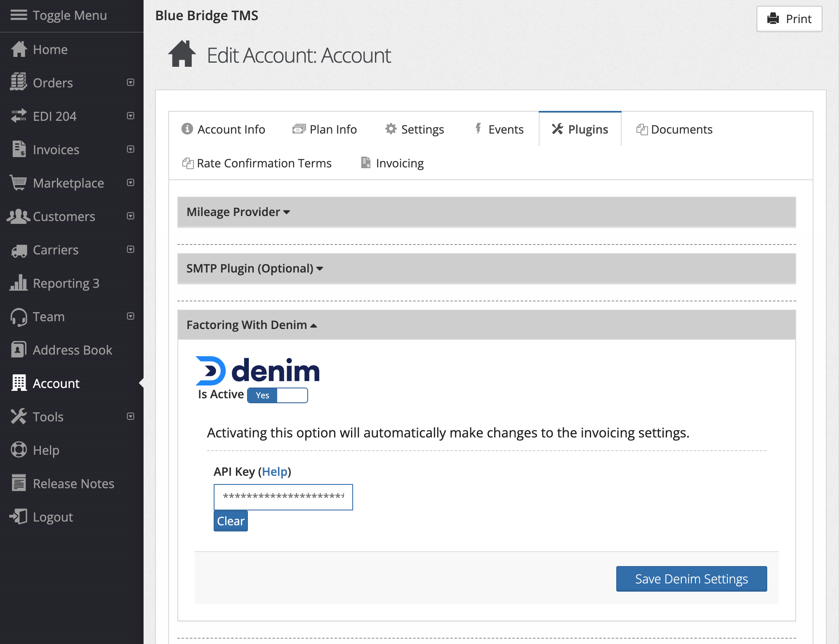Expand the Carriers submenu arrow
Image resolution: width=839 pixels, height=644 pixels.
click(130, 249)
